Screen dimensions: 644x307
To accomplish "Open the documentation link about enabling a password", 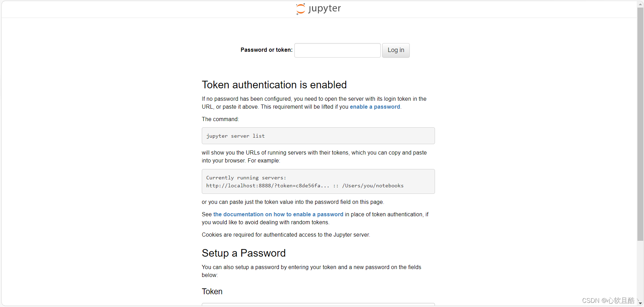I will click(x=278, y=214).
